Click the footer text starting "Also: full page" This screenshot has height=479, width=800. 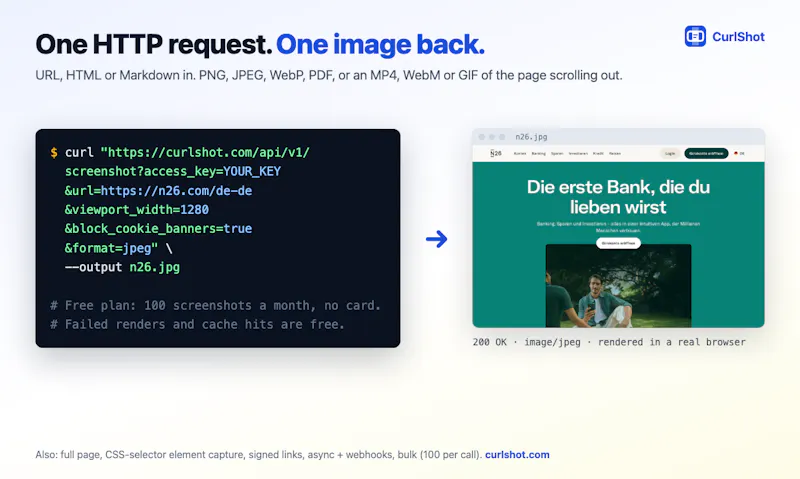(259, 455)
